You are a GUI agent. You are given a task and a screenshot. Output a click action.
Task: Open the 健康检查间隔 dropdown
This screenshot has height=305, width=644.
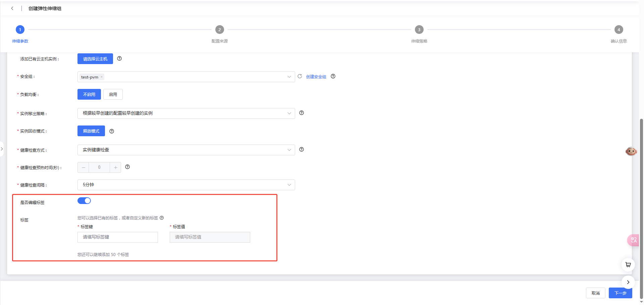tap(186, 185)
